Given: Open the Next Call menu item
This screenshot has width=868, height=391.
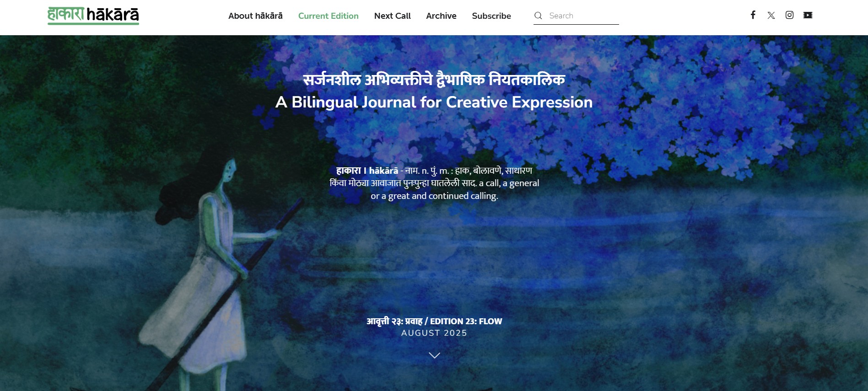Looking at the screenshot, I should coord(392,16).
